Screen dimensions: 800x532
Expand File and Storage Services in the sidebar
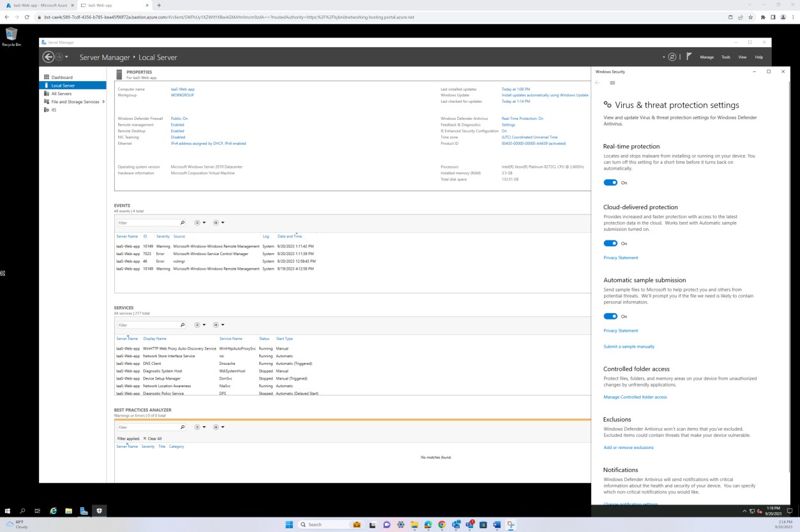pyautogui.click(x=103, y=101)
